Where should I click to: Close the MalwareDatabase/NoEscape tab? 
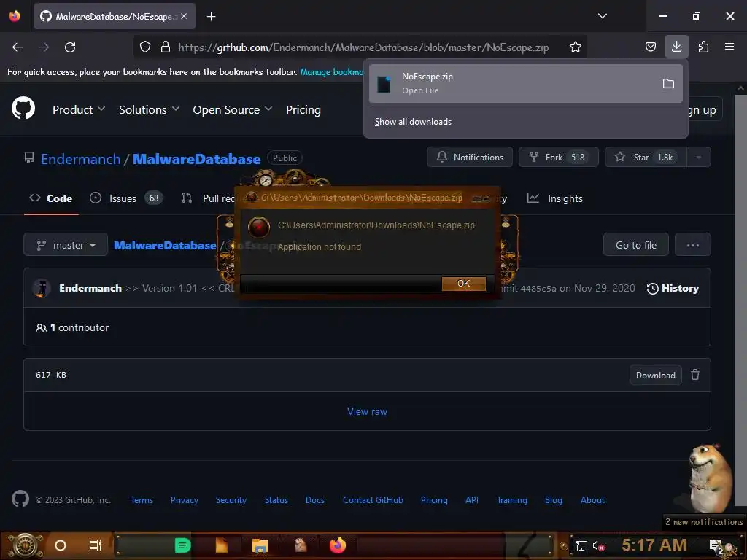tap(184, 16)
